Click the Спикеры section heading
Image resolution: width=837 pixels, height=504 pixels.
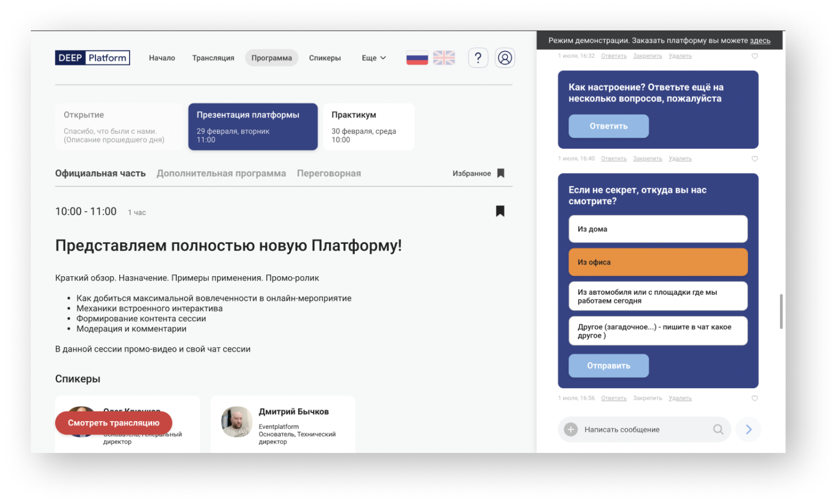pos(77,379)
